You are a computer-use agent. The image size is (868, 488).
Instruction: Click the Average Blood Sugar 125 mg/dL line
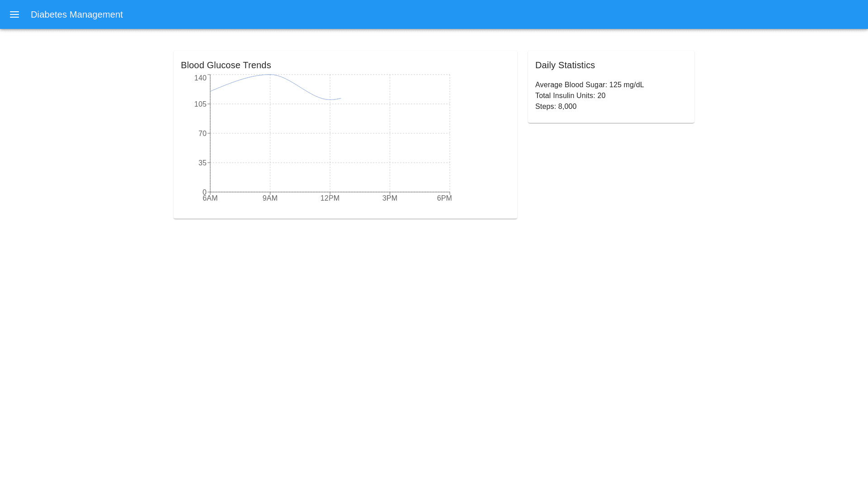pyautogui.click(x=589, y=85)
